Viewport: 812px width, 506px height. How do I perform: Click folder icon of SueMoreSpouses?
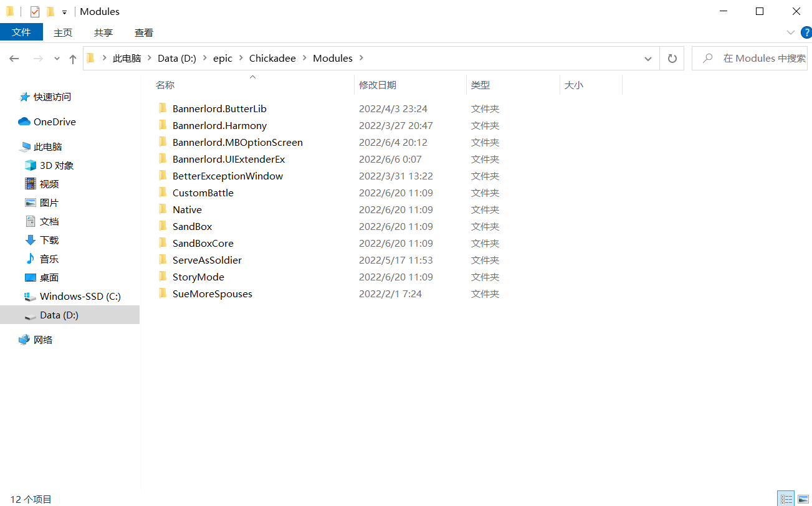(x=163, y=294)
